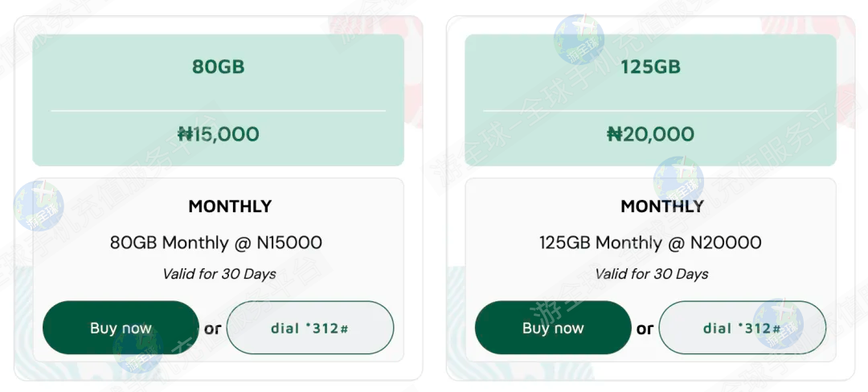This screenshot has height=392, width=868.
Task: Click the 80GB plan heading
Action: pos(218,67)
